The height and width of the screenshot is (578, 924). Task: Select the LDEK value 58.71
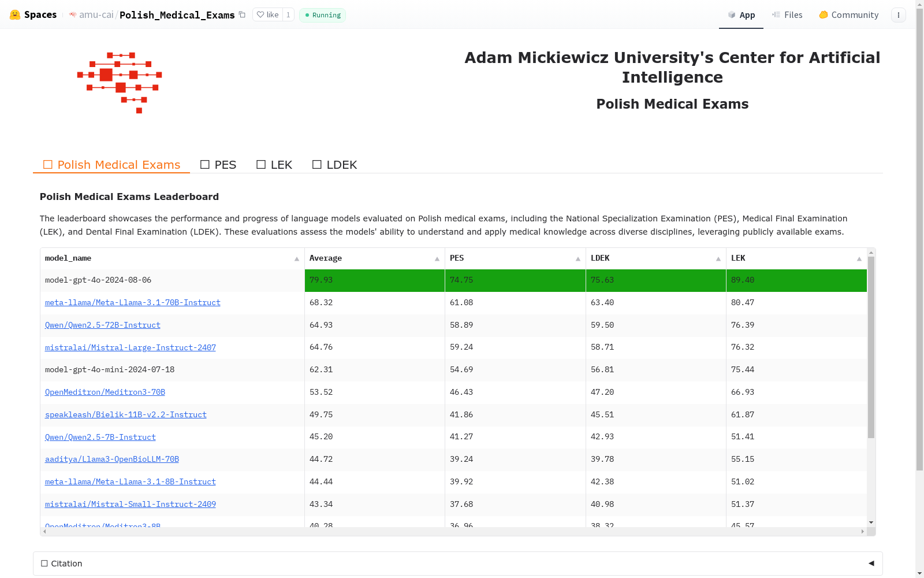[656, 347]
